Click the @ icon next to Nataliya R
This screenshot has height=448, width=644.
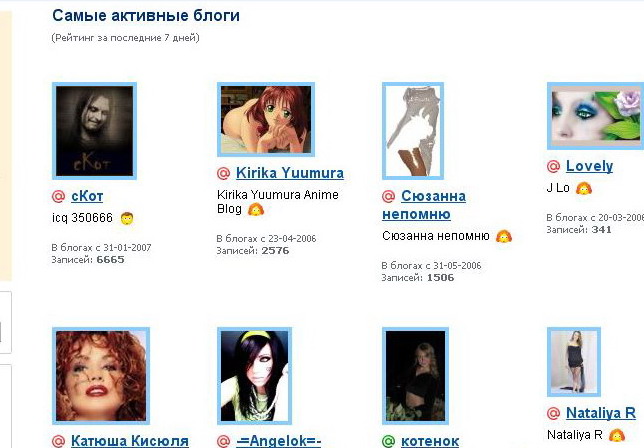coord(554,413)
